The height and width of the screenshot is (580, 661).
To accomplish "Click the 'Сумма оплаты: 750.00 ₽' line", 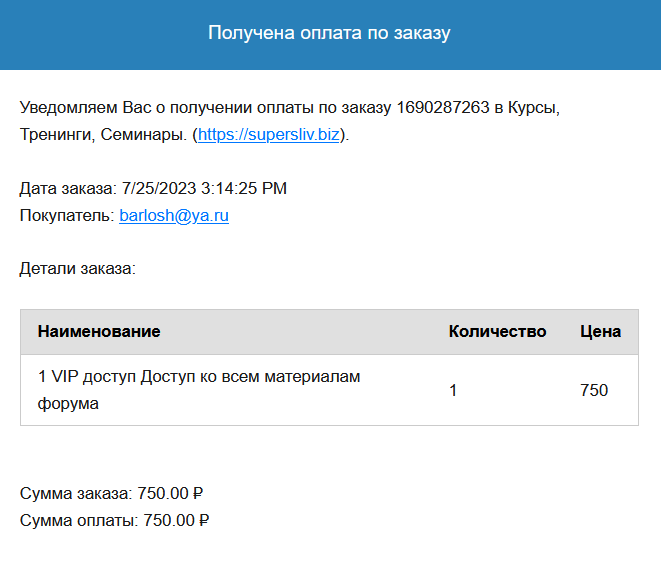I will pos(114,520).
